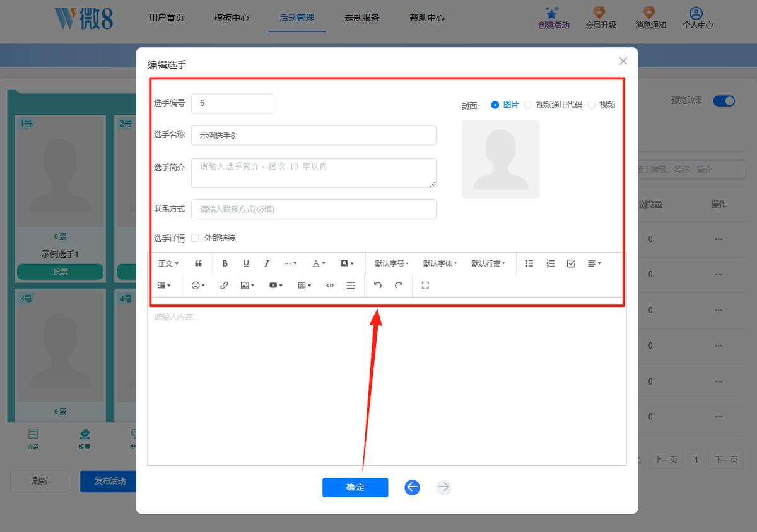Image resolution: width=757 pixels, height=532 pixels.
Task: Select the 视频通用代码 cover option
Action: point(553,105)
